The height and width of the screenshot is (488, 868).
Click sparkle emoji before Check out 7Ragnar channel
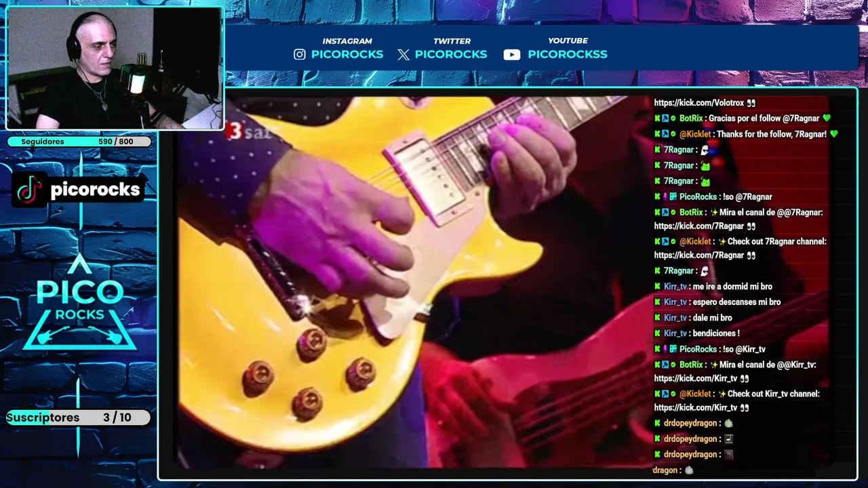(722, 241)
